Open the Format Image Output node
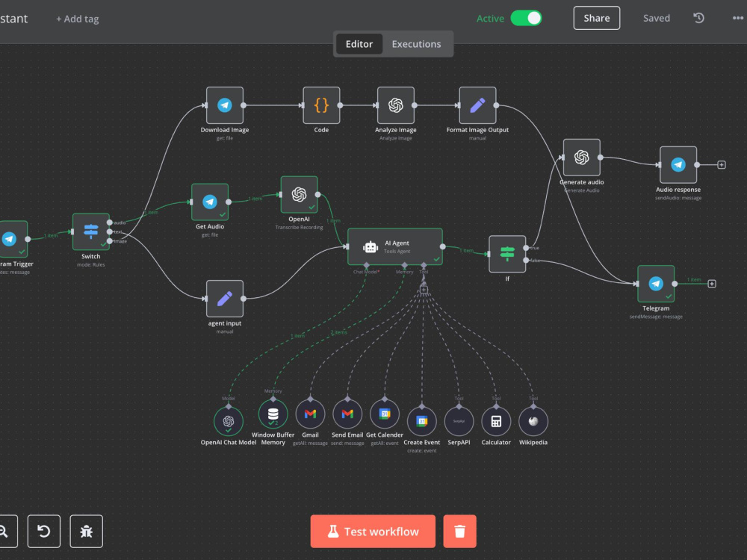Screen dimensions: 747x560 [477, 105]
